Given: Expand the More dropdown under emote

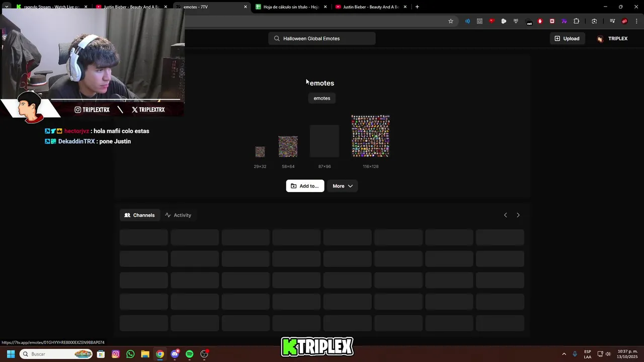Looking at the screenshot, I should [x=343, y=186].
